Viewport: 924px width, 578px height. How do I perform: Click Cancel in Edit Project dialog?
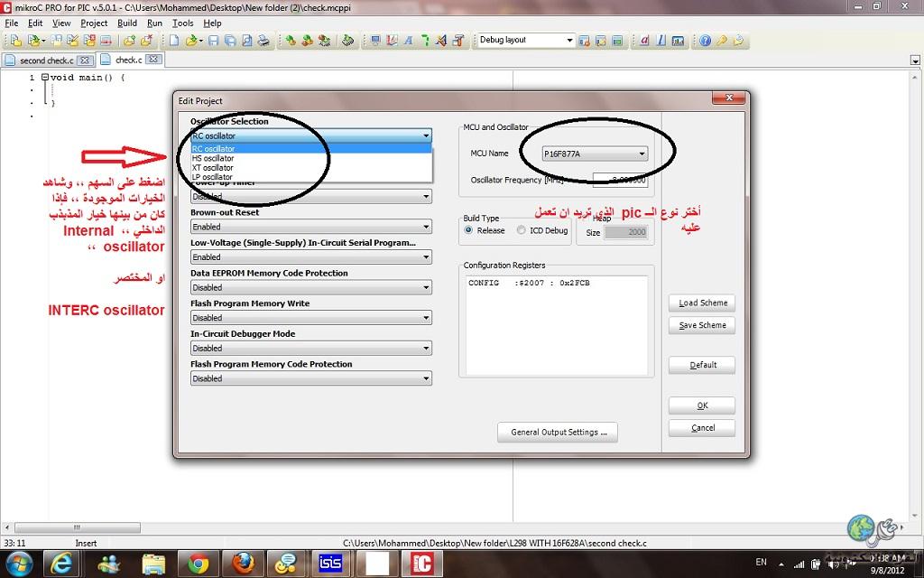pyautogui.click(x=702, y=428)
